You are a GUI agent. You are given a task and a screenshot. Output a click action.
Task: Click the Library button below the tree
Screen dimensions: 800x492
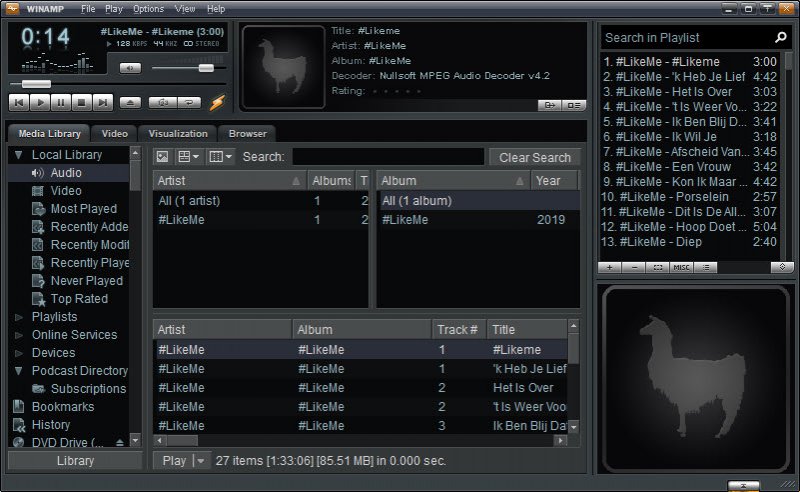[x=75, y=460]
